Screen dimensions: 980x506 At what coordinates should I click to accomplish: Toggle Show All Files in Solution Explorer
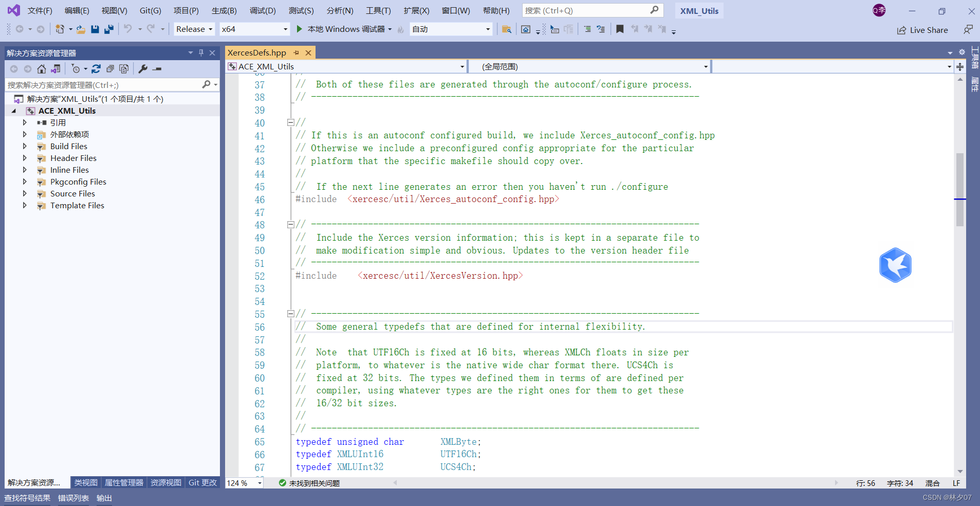click(x=124, y=69)
